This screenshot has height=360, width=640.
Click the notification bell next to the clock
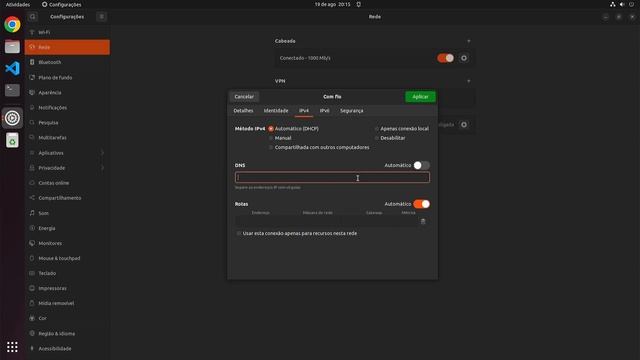click(358, 4)
